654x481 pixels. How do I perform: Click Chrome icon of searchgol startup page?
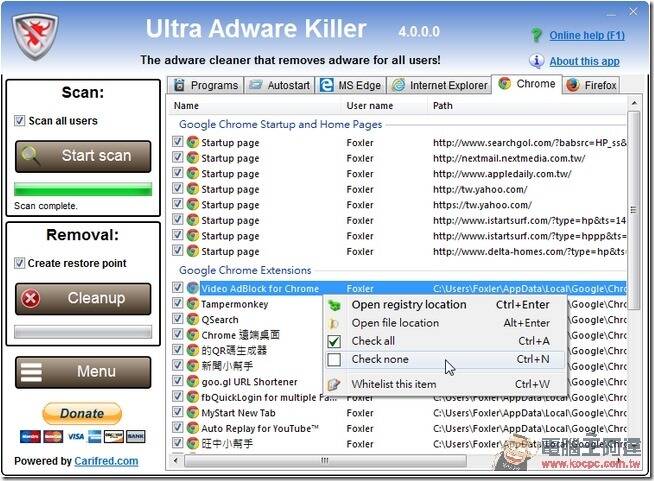[x=192, y=142]
